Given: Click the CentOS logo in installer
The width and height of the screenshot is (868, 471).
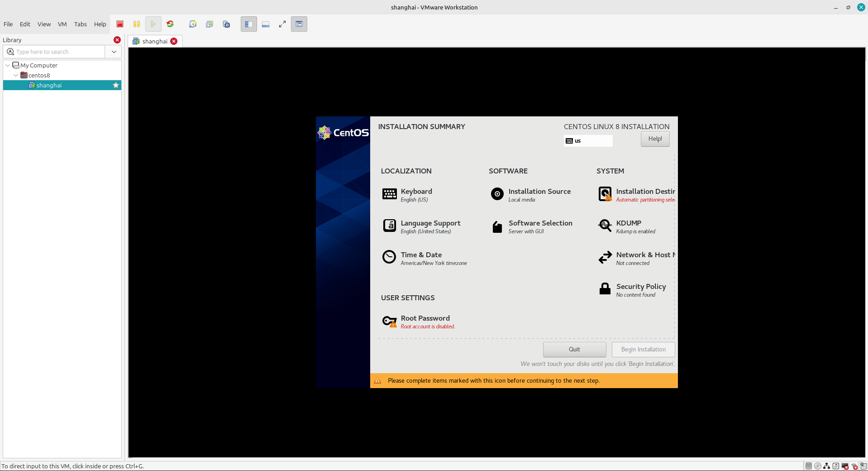Looking at the screenshot, I should point(343,132).
